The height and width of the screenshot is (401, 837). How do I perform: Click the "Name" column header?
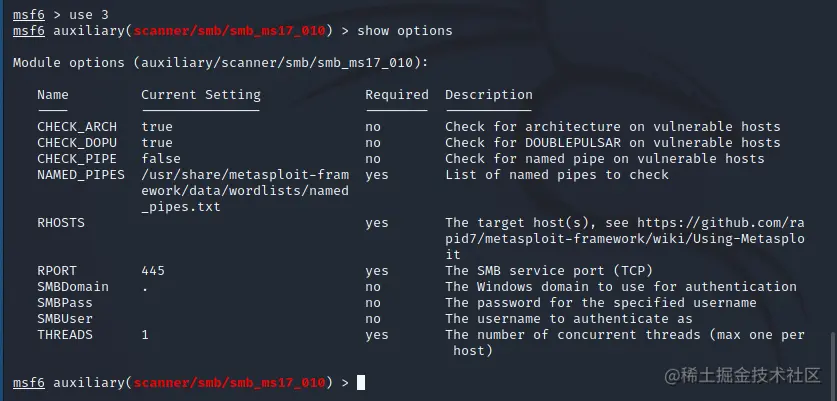[x=53, y=95]
